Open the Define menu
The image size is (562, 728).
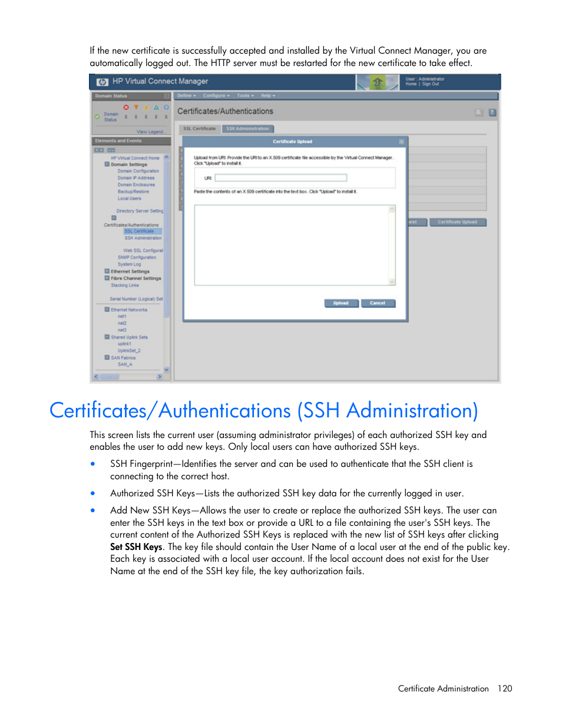tap(187, 95)
